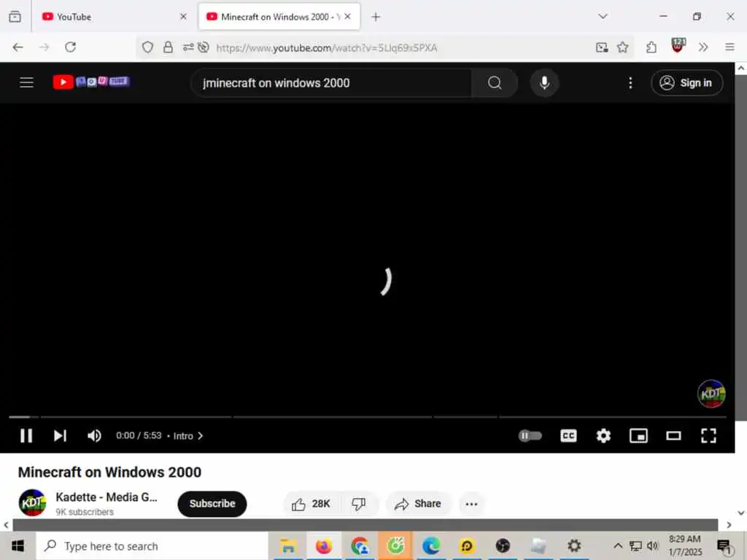Open the extensions puzzle icon
Viewport: 747px width, 560px height.
(651, 47)
